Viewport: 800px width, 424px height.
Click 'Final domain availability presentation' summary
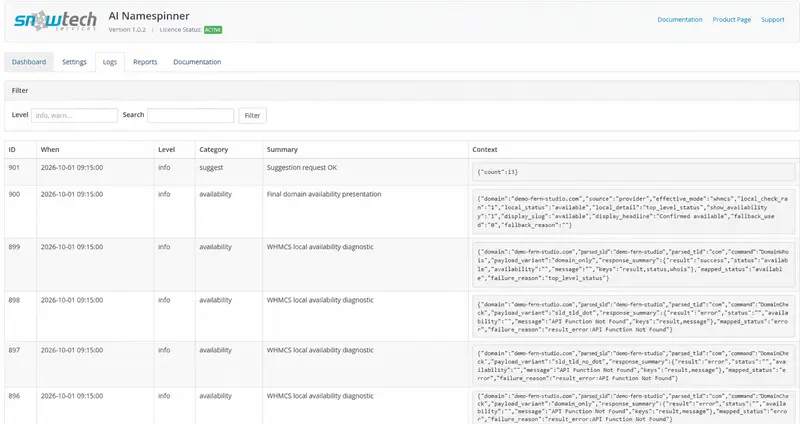coord(324,194)
